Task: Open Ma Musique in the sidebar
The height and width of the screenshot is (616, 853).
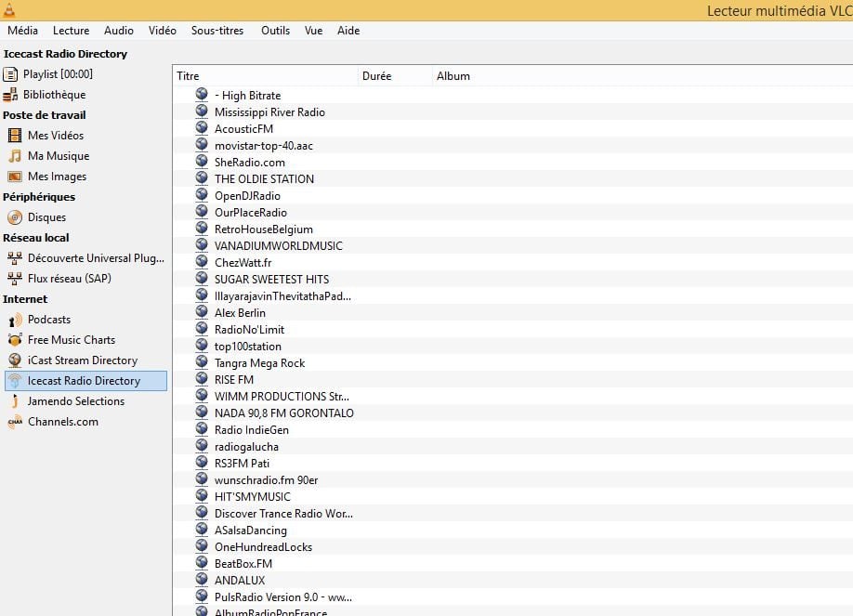Action: [59, 156]
